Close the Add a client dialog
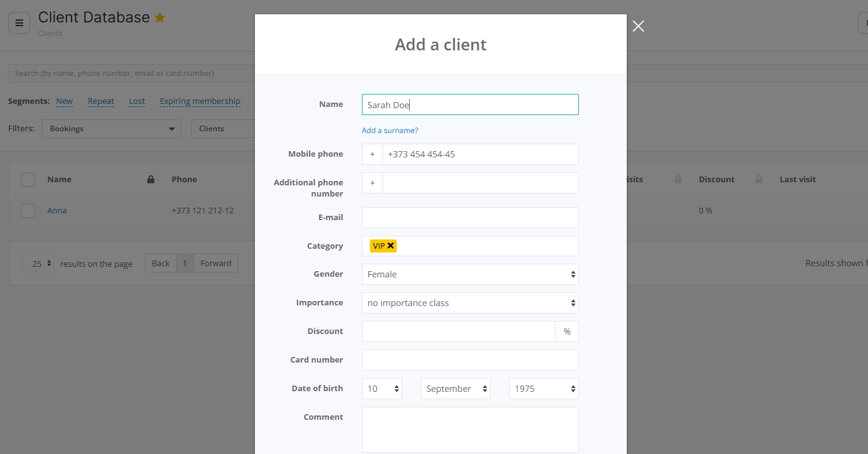Viewport: 868px width, 454px height. [x=638, y=26]
